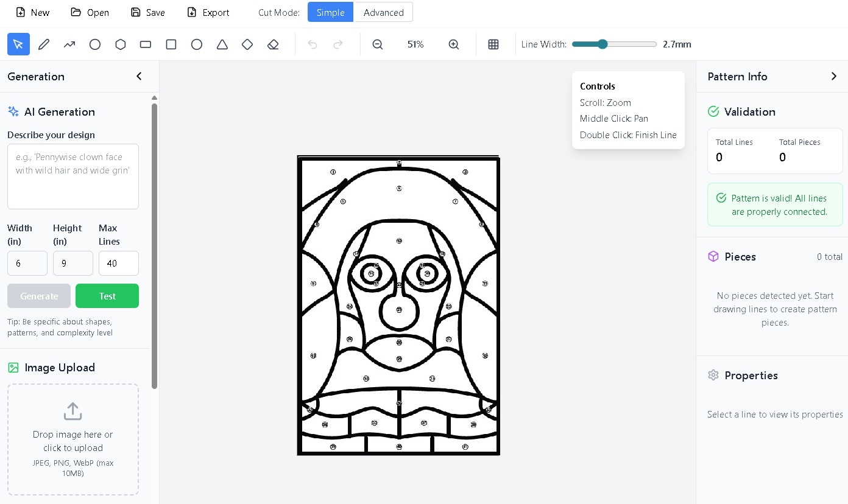
Task: Click Open in the top menu
Action: pos(90,12)
